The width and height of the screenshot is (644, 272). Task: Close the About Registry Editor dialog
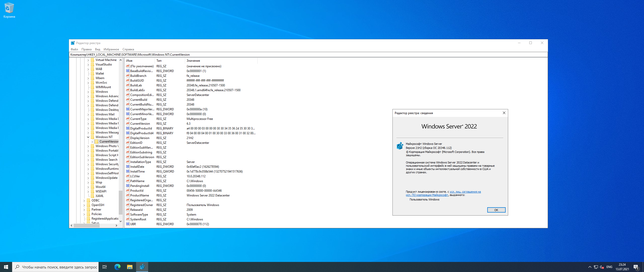pos(504,113)
